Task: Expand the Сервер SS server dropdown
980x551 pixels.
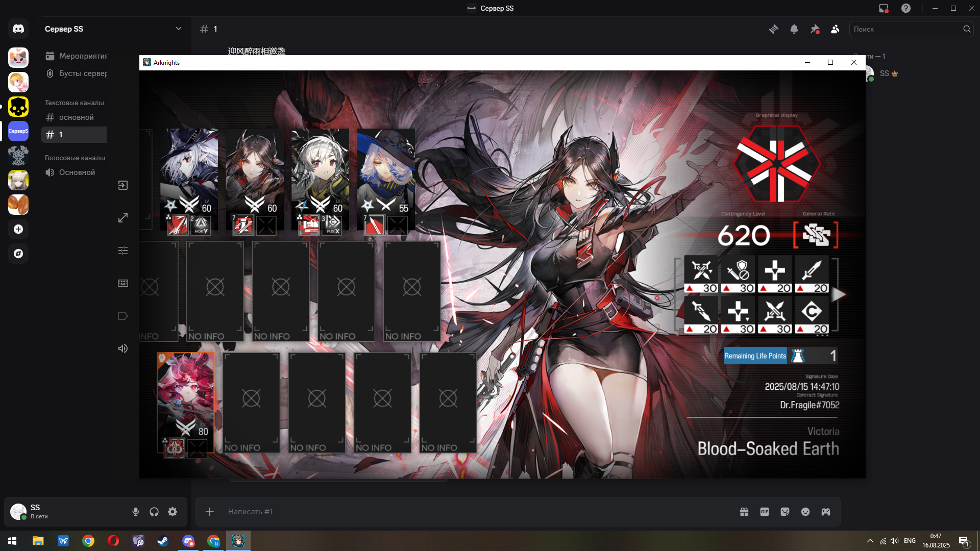Action: point(178,29)
